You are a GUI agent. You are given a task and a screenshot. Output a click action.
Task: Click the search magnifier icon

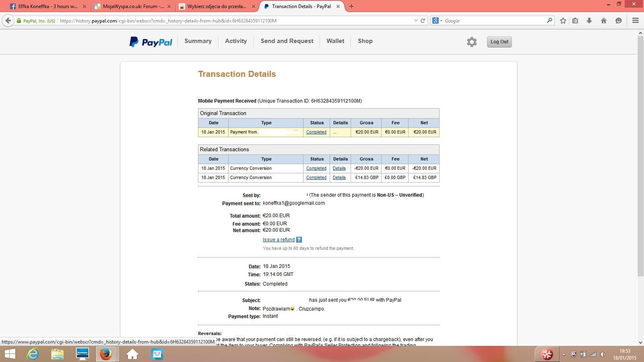(550, 20)
